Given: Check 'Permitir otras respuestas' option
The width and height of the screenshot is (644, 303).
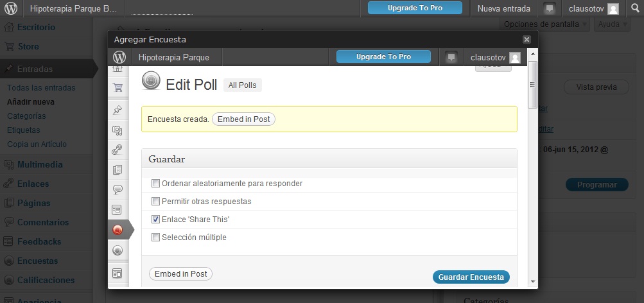Looking at the screenshot, I should (x=155, y=202).
